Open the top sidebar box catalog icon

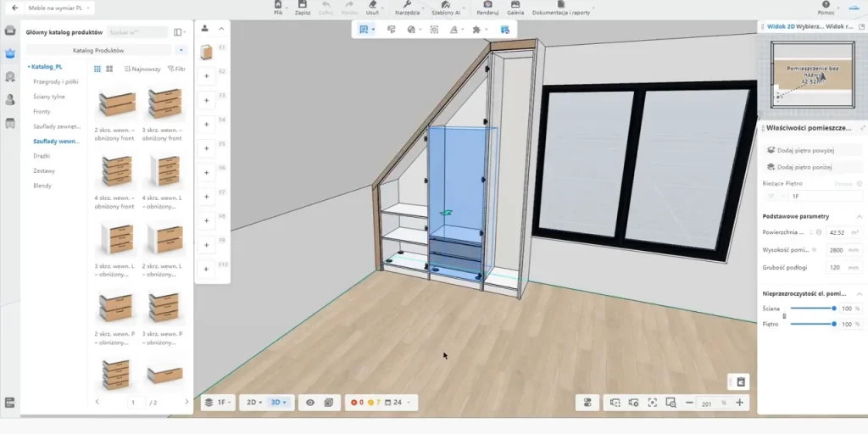(10, 31)
